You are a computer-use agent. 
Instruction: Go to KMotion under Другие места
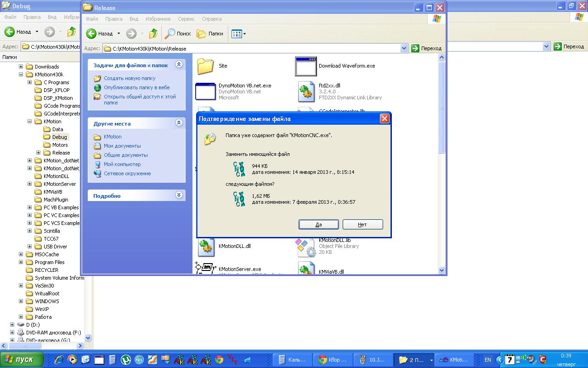(x=113, y=137)
